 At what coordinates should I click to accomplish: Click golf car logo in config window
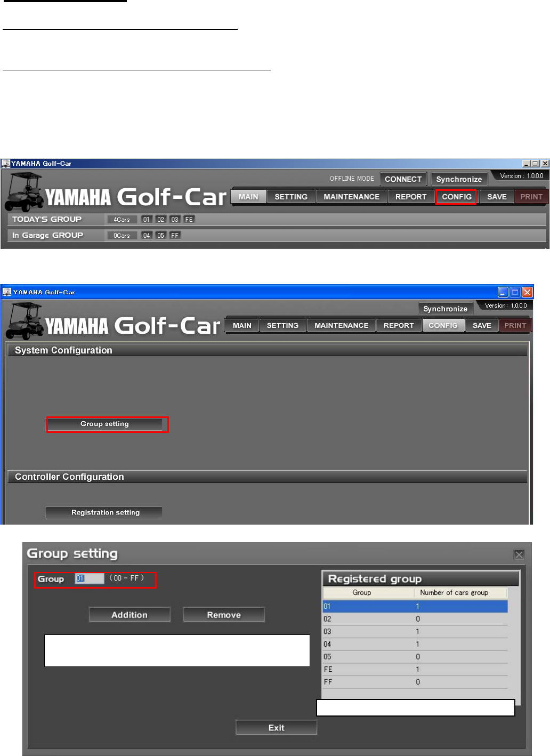coord(25,321)
